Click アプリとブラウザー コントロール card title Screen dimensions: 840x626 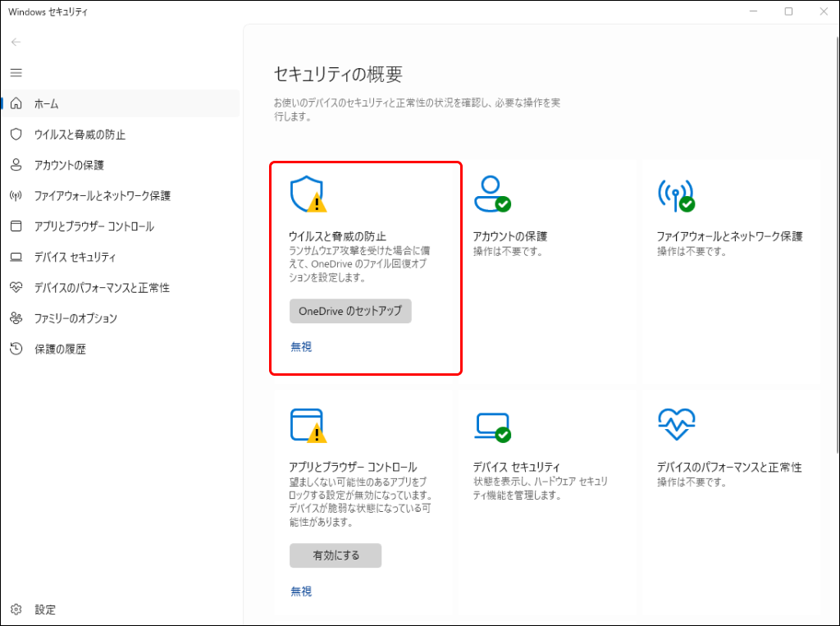click(353, 467)
